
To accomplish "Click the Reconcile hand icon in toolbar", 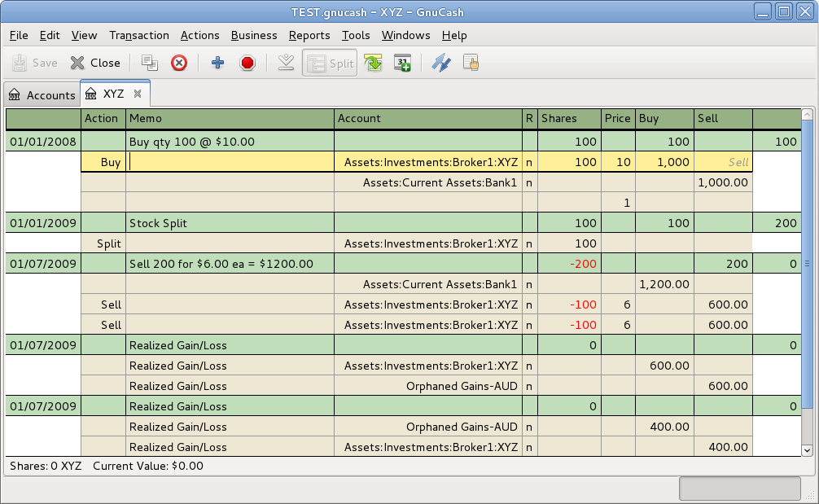I will pos(471,63).
